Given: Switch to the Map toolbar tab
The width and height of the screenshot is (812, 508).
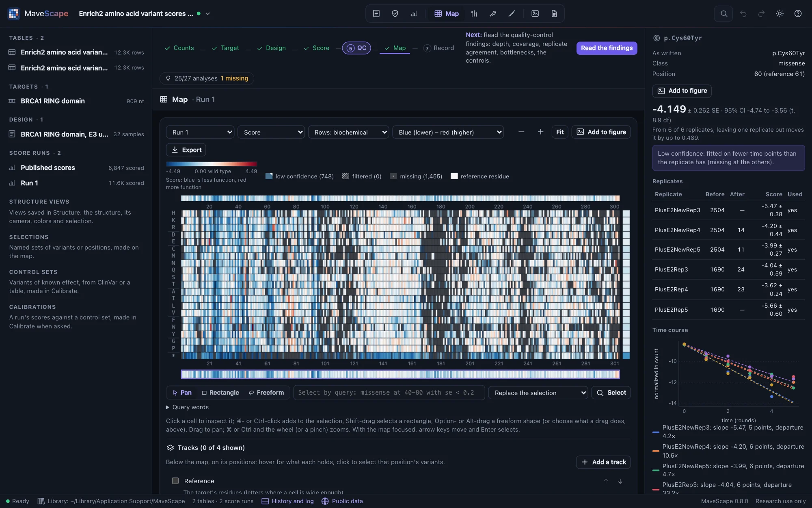Looking at the screenshot, I should 447,13.
